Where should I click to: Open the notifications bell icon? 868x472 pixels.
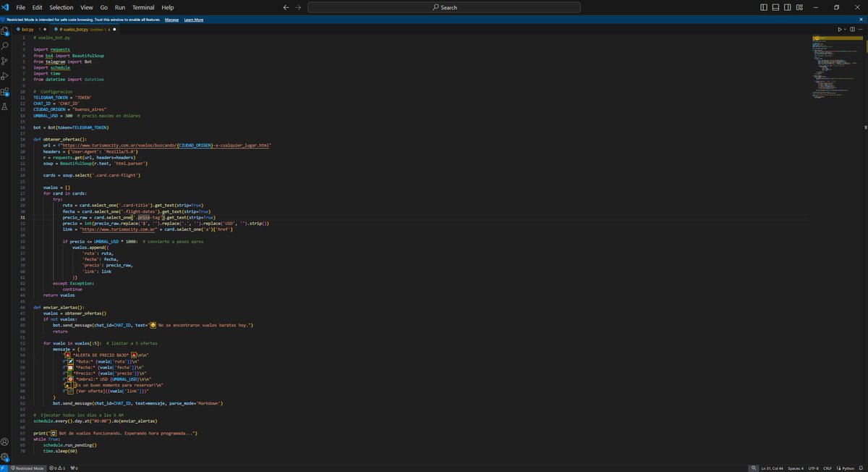pyautogui.click(x=862, y=468)
